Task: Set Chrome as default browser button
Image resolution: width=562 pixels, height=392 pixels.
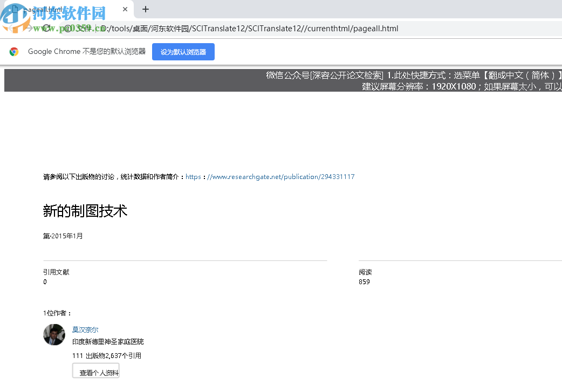Action: [183, 52]
